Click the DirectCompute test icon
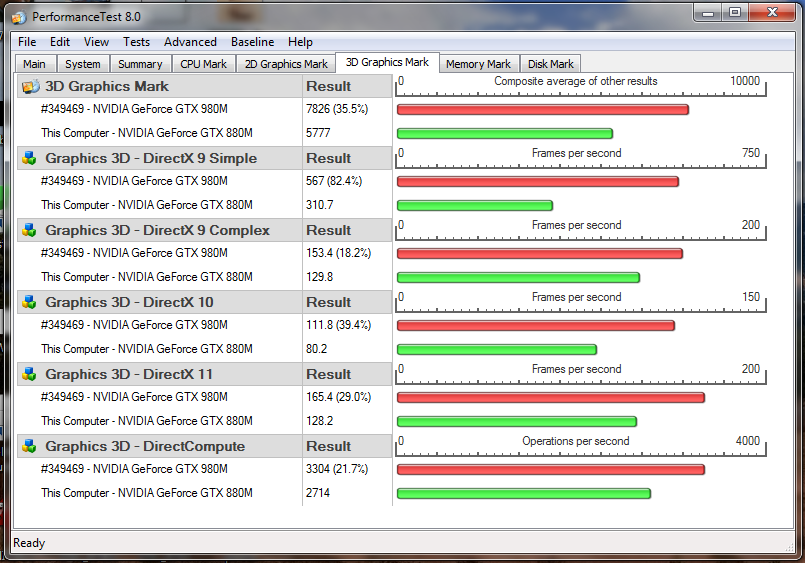The width and height of the screenshot is (805, 563). tap(29, 446)
